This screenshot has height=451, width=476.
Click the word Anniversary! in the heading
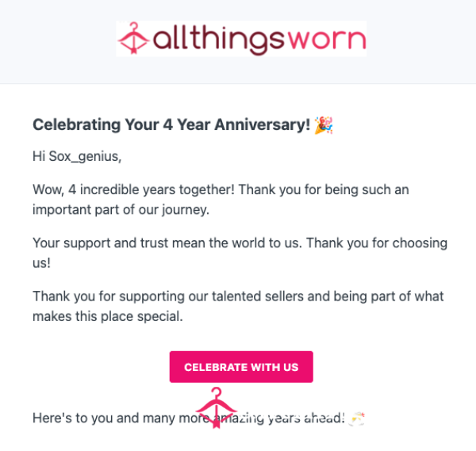pyautogui.click(x=263, y=124)
